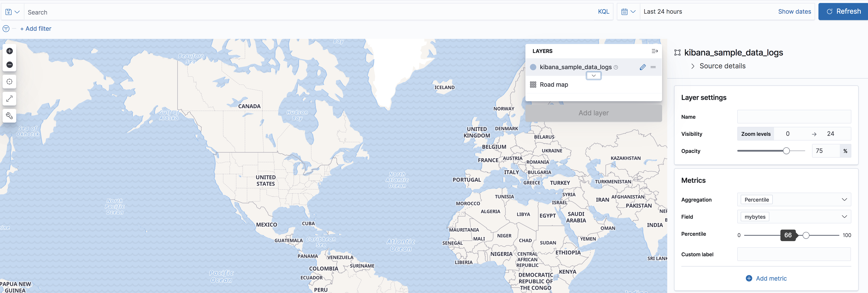Collapse the Layers panel with arrow icon
Screen dimensions: 868x293
tap(654, 51)
